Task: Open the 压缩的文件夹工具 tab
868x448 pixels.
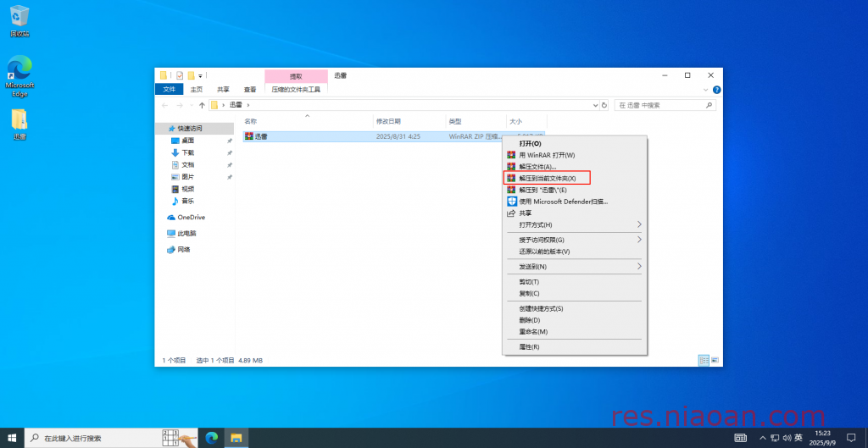Action: 296,89
